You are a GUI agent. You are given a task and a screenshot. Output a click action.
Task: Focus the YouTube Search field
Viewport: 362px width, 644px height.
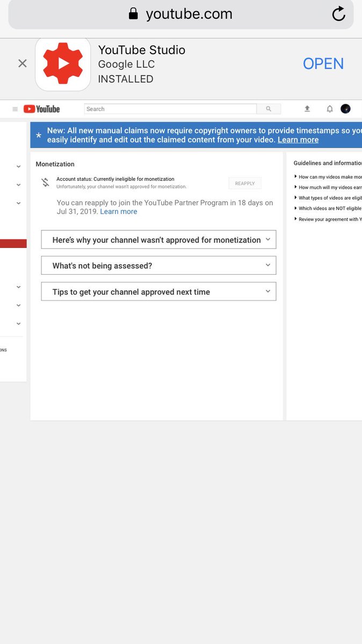coord(170,109)
